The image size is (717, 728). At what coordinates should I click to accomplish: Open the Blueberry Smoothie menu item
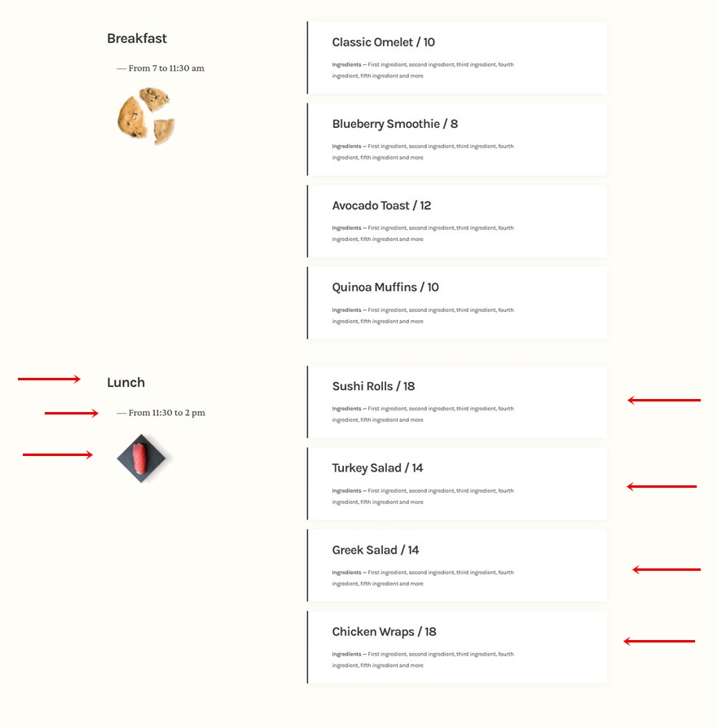pos(457,139)
